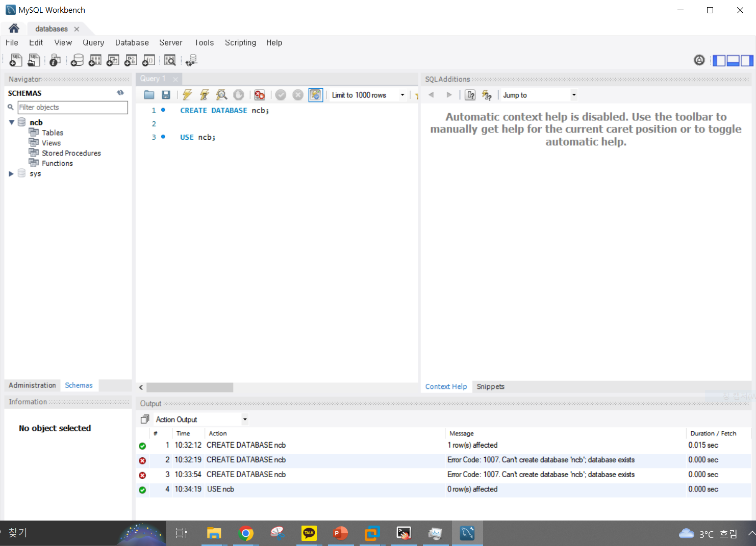This screenshot has width=756, height=546.
Task: Create a new view icon
Action: (113, 61)
